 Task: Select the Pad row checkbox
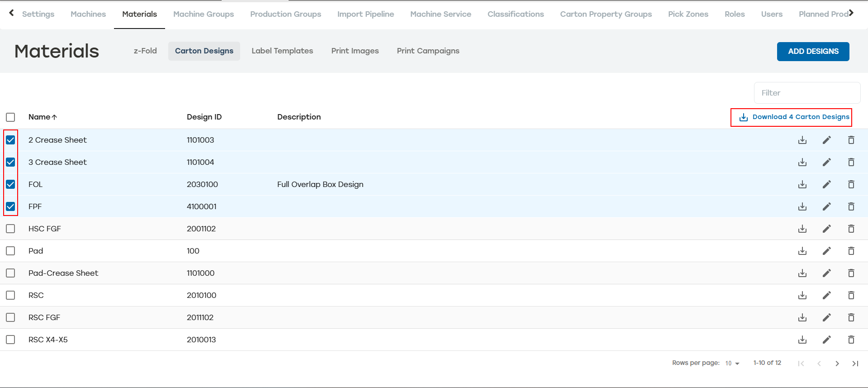[x=10, y=251]
